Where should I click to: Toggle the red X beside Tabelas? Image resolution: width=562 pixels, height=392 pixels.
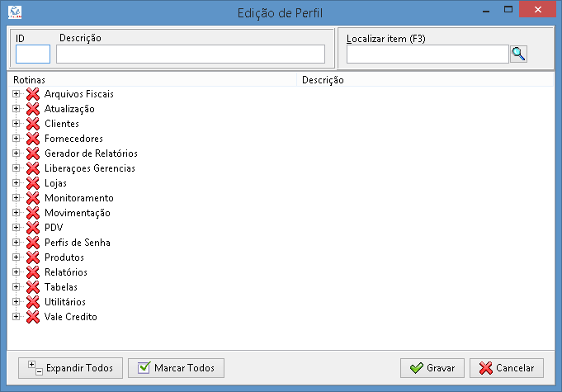(33, 287)
